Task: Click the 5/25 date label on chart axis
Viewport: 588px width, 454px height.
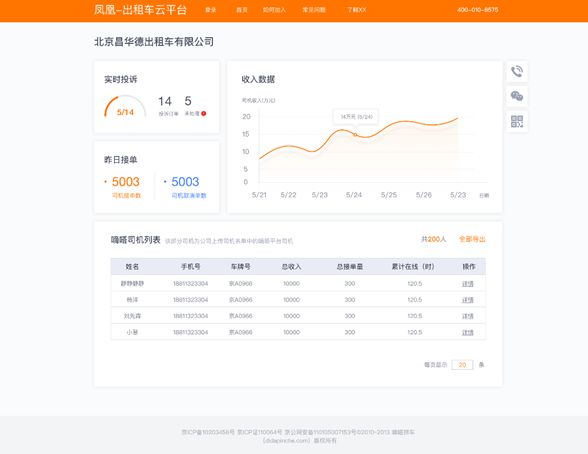Action: click(x=389, y=195)
